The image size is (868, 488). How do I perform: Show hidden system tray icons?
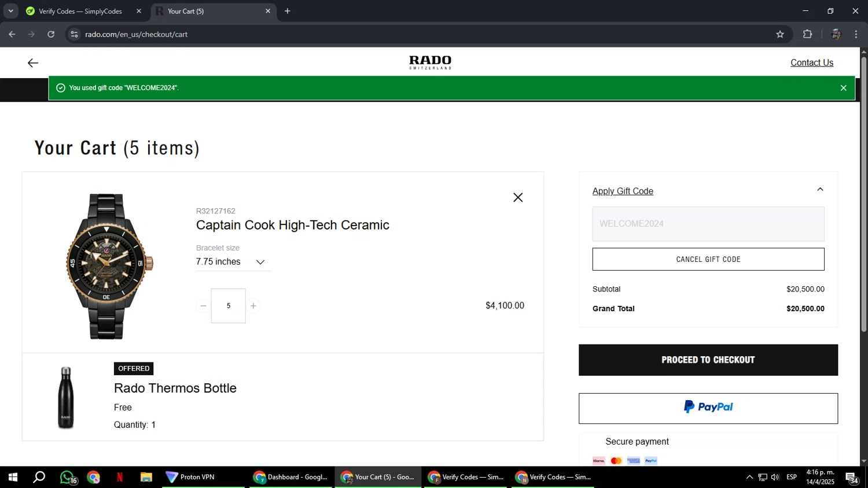click(x=749, y=477)
